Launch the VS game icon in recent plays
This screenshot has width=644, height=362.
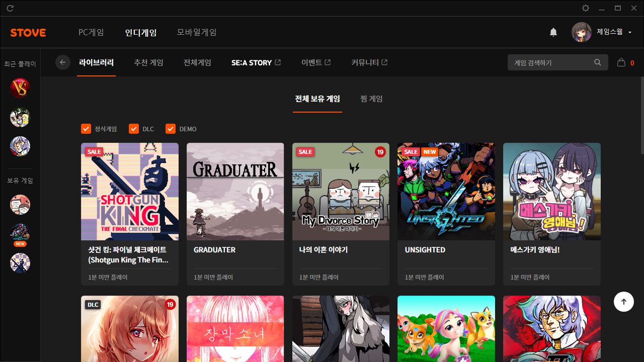20,88
